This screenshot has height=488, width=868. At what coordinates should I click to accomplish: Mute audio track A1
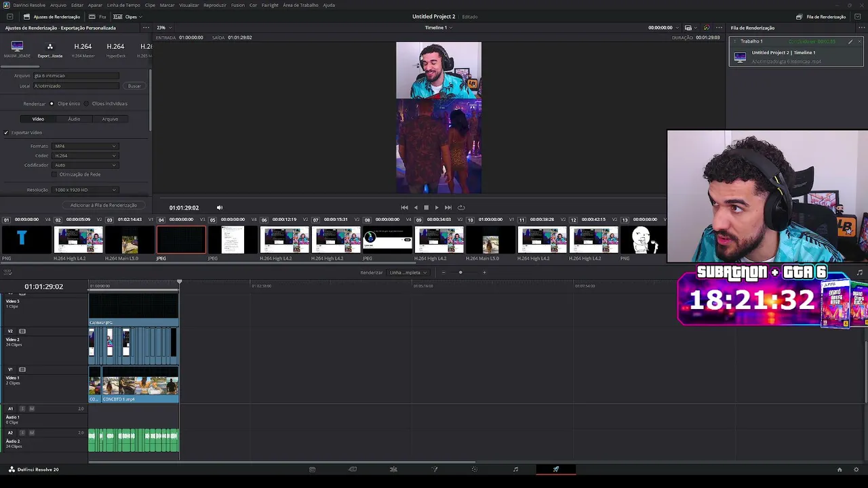[31, 409]
